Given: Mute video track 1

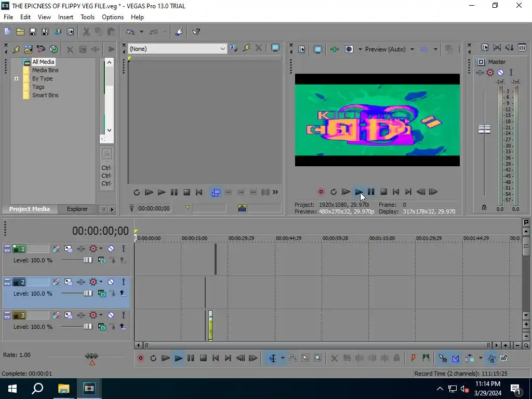Looking at the screenshot, I should pos(111,249).
